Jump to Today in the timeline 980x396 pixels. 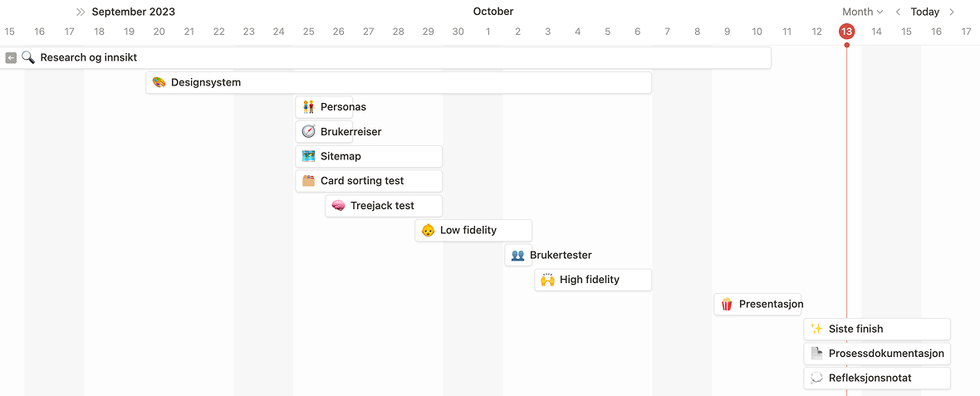tap(924, 12)
